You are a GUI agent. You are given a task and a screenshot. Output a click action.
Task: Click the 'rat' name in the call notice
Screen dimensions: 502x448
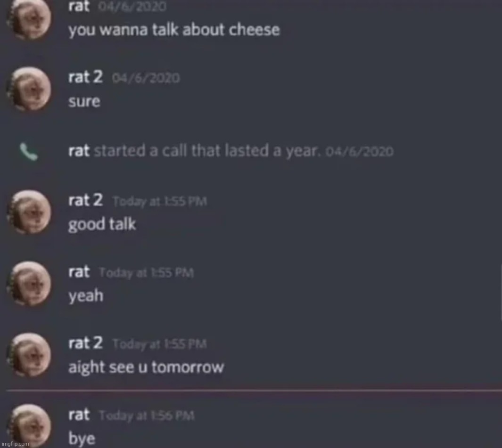(x=79, y=151)
